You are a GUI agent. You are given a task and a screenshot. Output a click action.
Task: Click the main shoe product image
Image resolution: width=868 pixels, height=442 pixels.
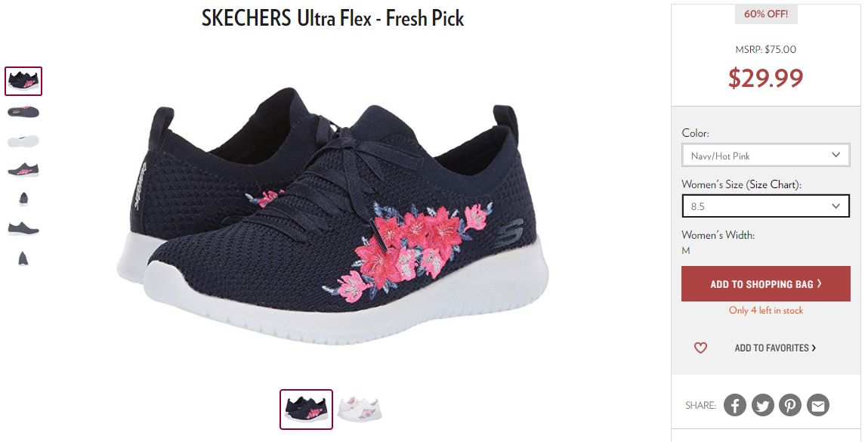coord(332,216)
